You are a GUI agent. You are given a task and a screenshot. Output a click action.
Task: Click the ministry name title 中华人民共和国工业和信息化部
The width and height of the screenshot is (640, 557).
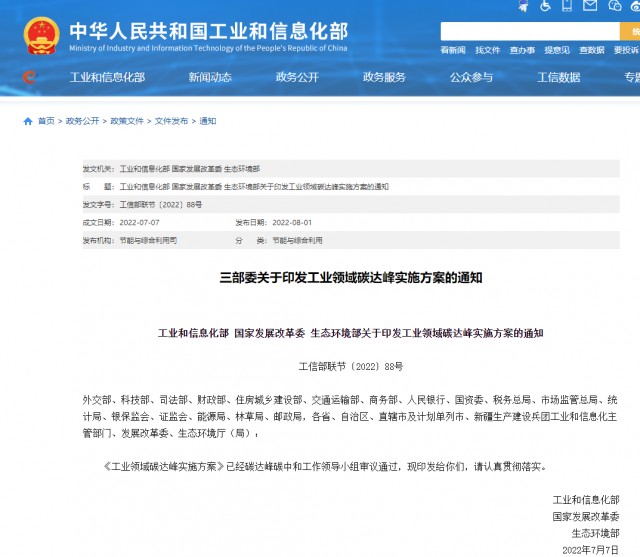pos(209,31)
